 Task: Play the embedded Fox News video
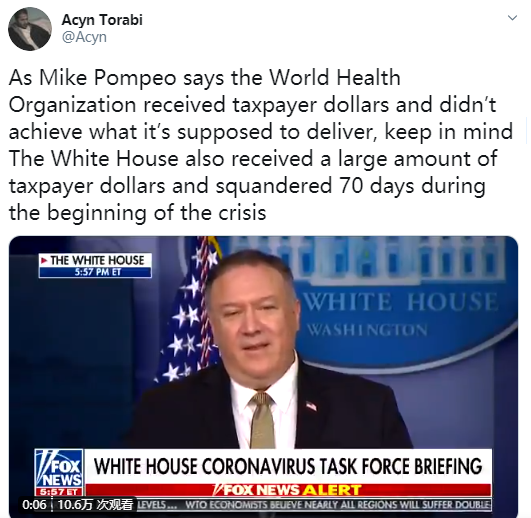pos(263,376)
